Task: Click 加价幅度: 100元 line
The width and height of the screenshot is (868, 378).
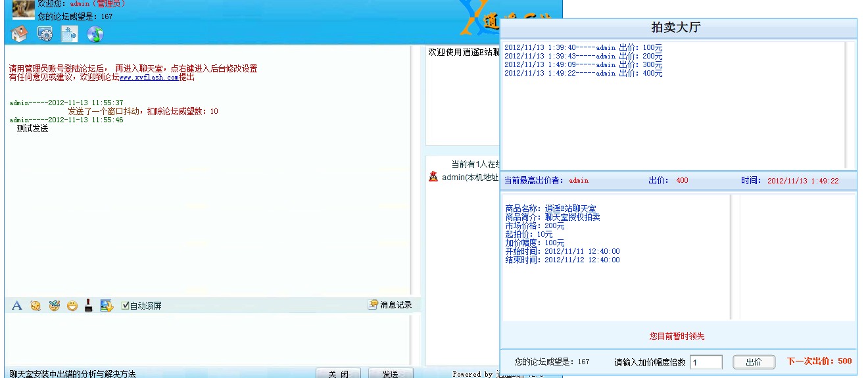Action: click(535, 243)
